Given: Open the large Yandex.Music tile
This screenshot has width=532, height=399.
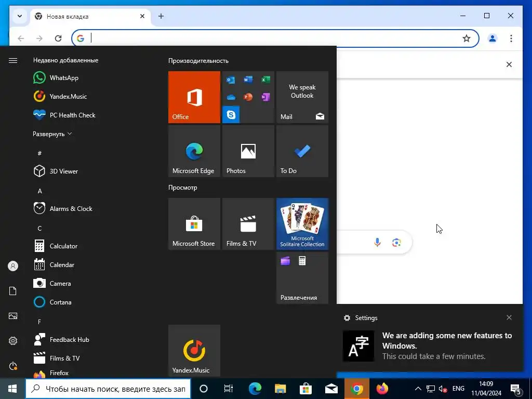Looking at the screenshot, I should click(x=194, y=351).
